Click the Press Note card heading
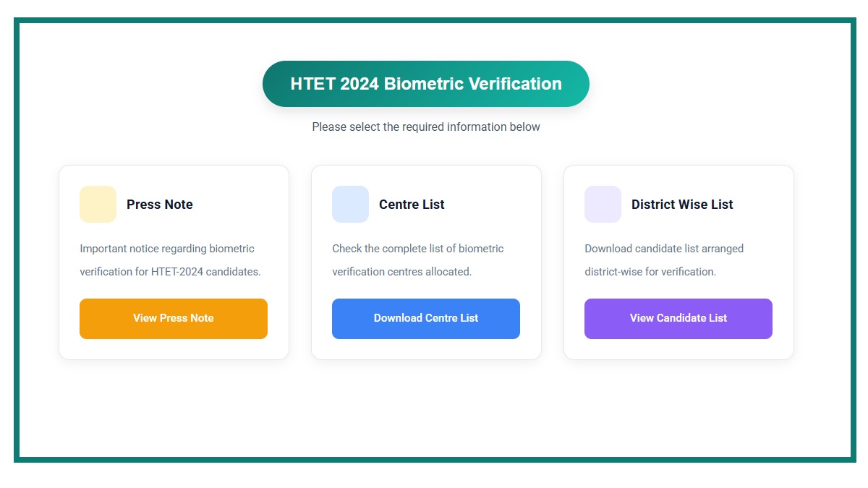868x488 pixels. (159, 205)
